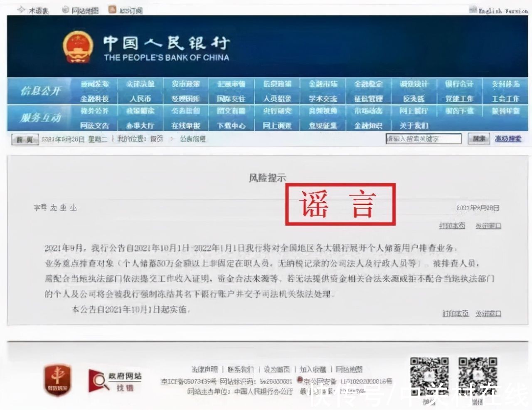Viewport: 532px width, 410px height.
Task: Follow 公告信息 breadcrumb link
Action: click(193, 139)
